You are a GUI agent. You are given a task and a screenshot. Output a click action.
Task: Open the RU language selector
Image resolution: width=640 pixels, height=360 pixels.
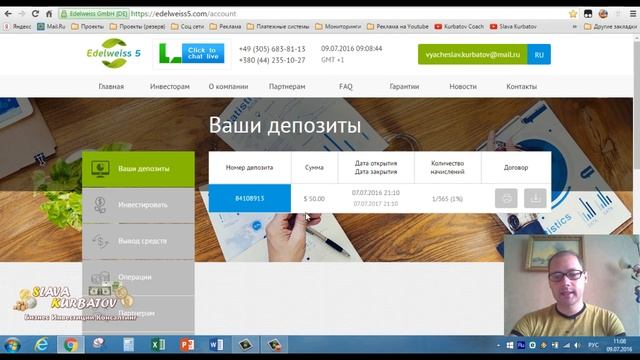click(x=539, y=54)
